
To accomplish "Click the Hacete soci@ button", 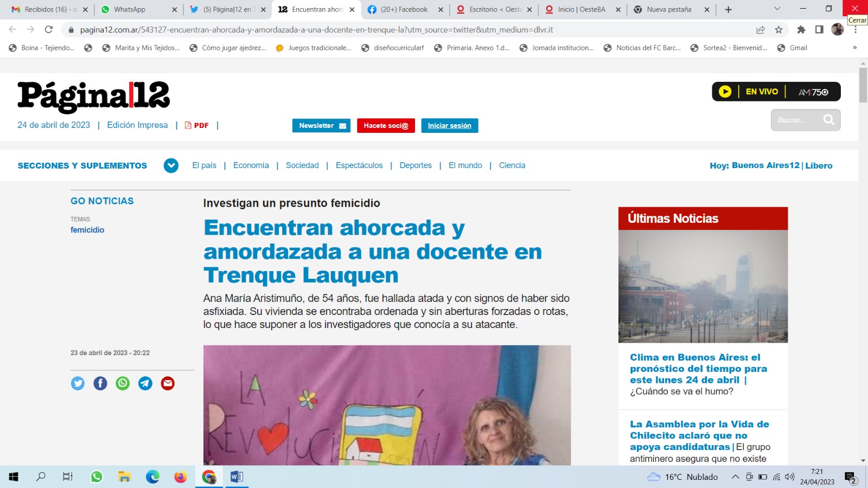I will click(386, 125).
